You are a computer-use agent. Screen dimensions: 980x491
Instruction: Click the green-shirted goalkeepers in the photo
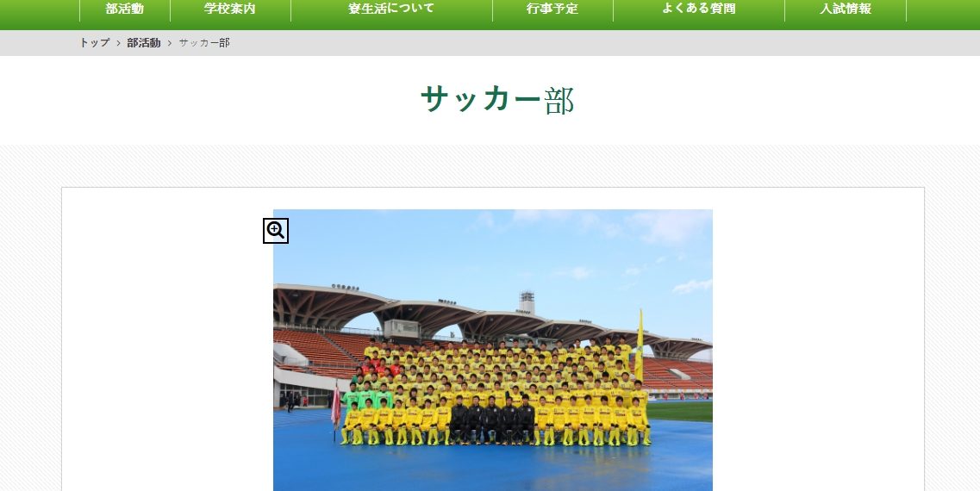click(x=367, y=395)
